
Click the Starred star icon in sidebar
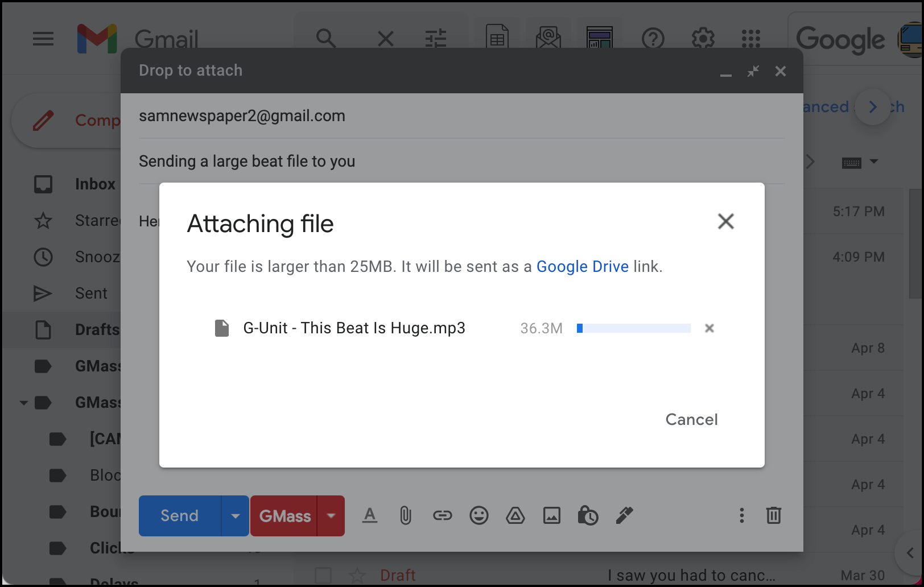(x=43, y=221)
